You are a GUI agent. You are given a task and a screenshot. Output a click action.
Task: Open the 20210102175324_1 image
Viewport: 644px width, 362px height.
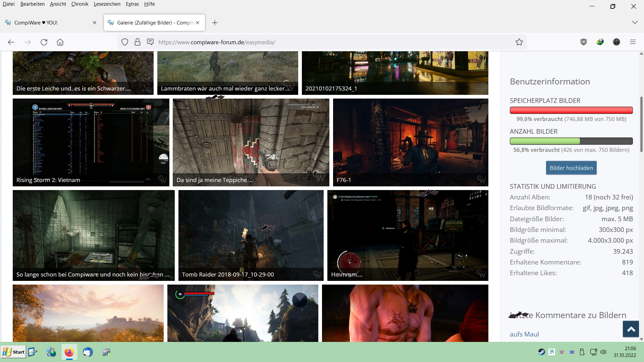click(395, 73)
